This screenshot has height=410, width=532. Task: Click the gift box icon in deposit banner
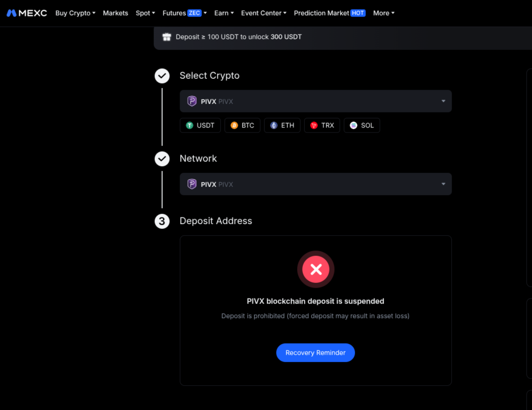(x=167, y=37)
